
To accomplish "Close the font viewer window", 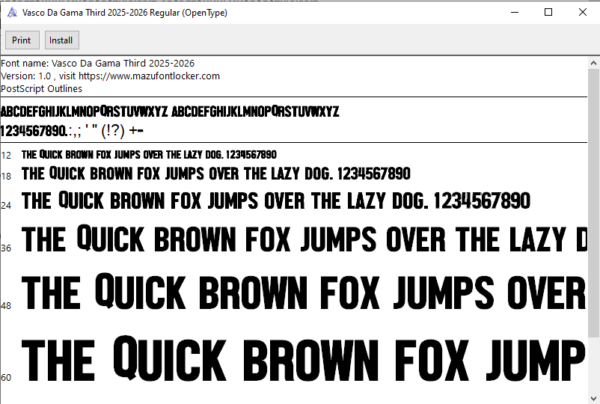I will (582, 12).
